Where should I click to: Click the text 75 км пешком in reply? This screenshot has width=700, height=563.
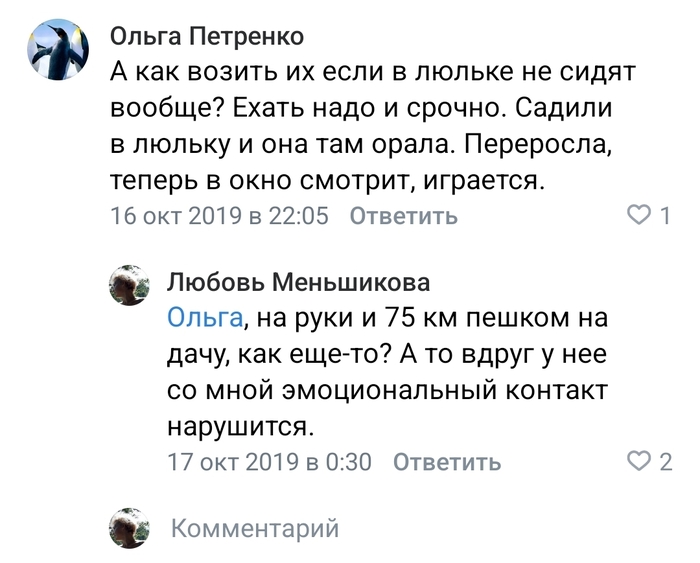click(x=470, y=318)
